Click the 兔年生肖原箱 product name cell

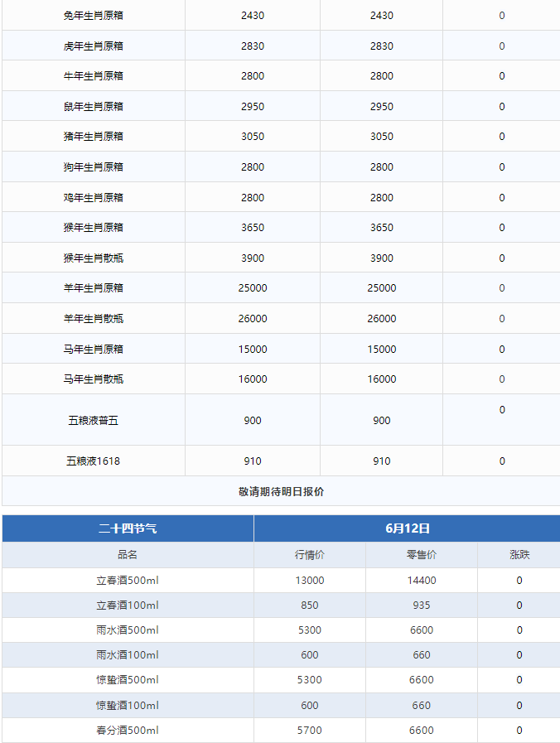pos(94,16)
